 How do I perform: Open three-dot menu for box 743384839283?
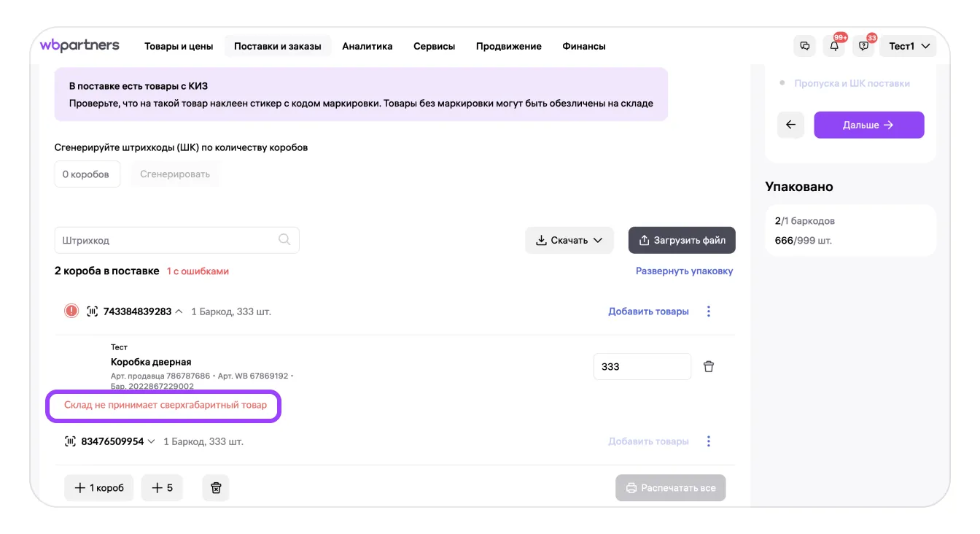[x=708, y=311]
